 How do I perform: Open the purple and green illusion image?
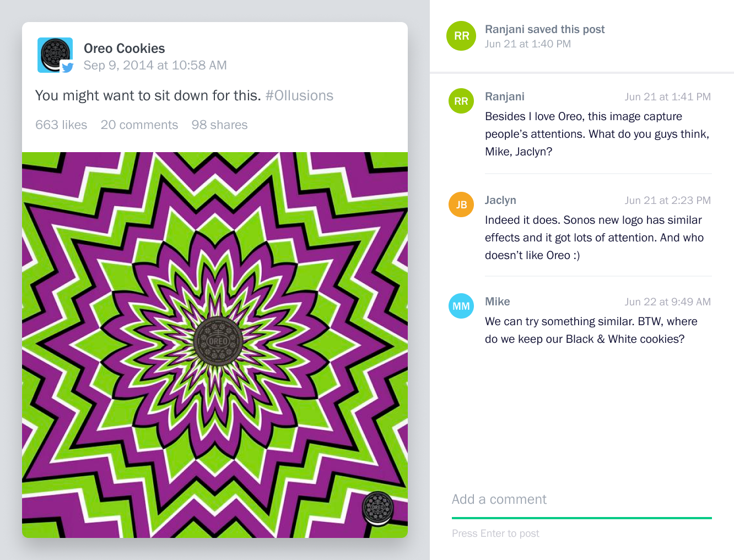[x=215, y=345]
